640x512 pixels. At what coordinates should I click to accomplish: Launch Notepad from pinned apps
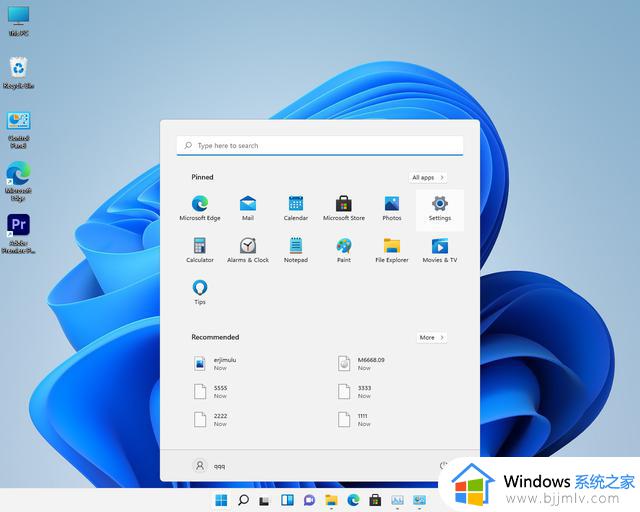(296, 250)
